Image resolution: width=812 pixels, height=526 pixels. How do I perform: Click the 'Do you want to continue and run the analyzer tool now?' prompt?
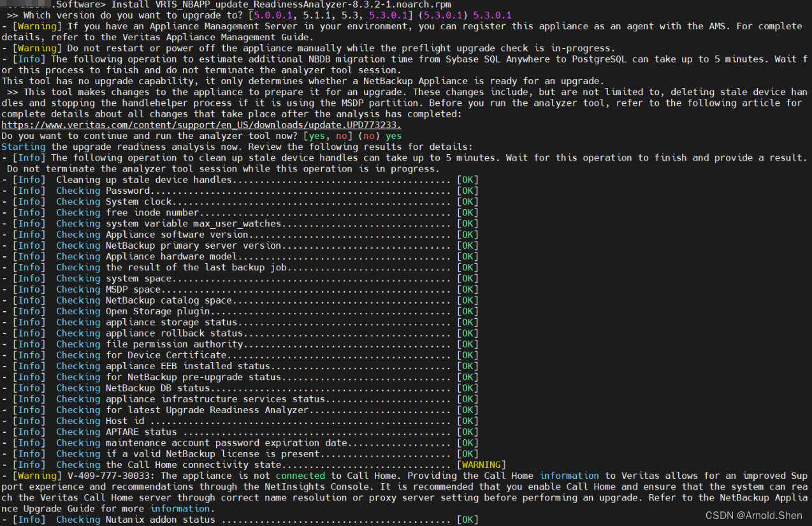150,136
